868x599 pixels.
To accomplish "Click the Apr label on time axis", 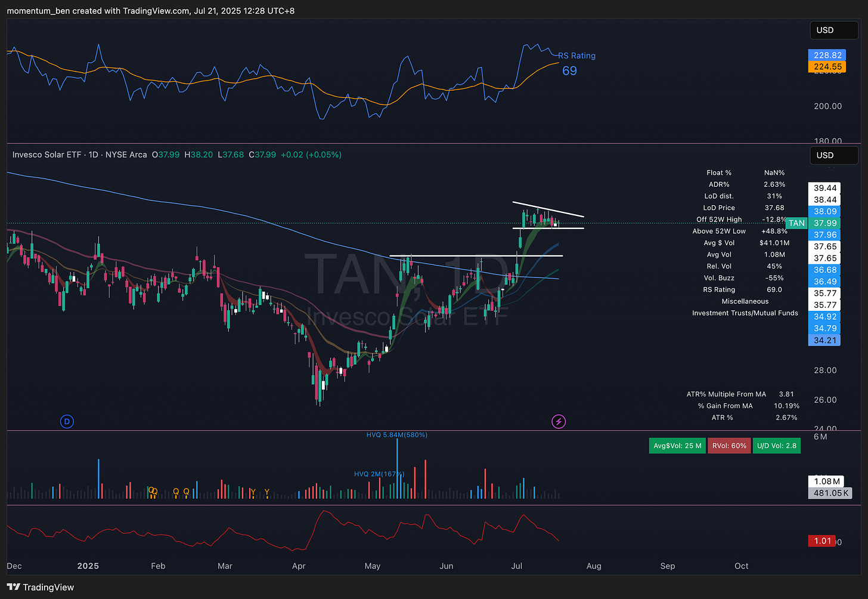I will (x=299, y=566).
